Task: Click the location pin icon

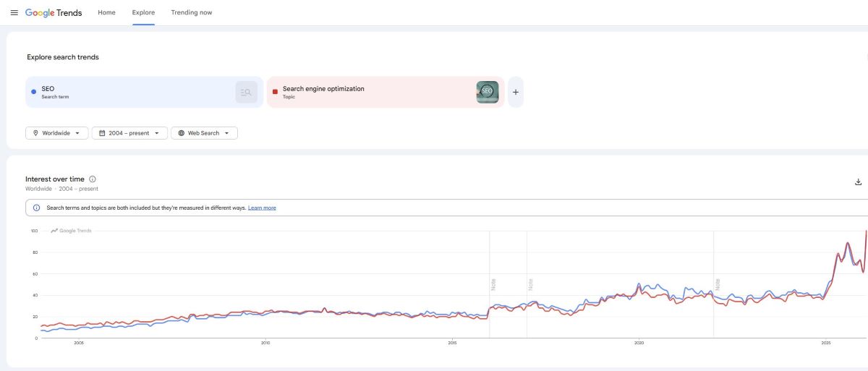Action: 35,133
